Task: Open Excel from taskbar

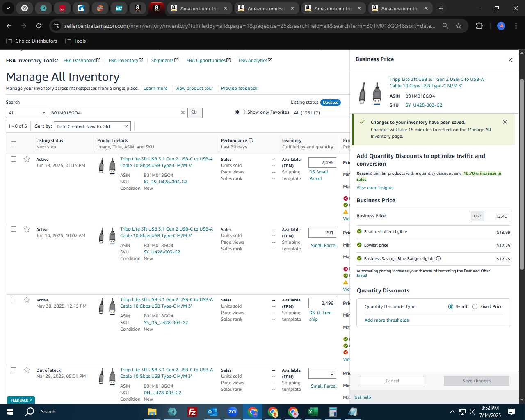Action: [x=313, y=412]
